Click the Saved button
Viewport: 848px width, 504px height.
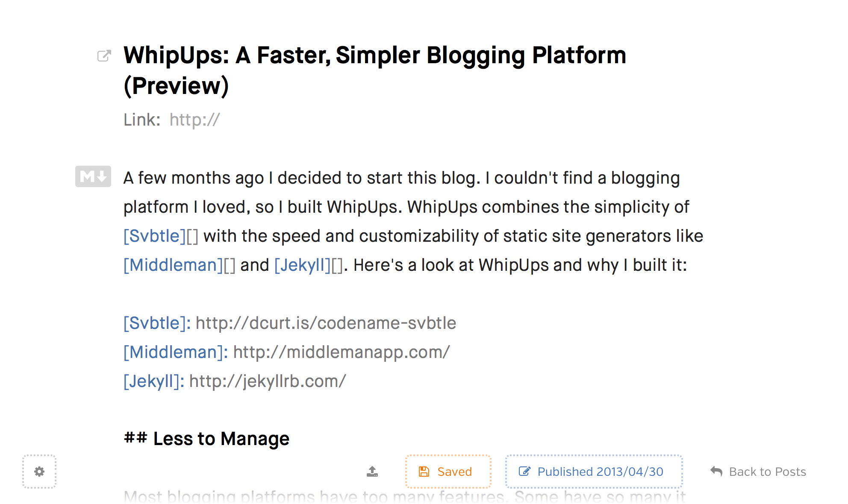pyautogui.click(x=448, y=472)
